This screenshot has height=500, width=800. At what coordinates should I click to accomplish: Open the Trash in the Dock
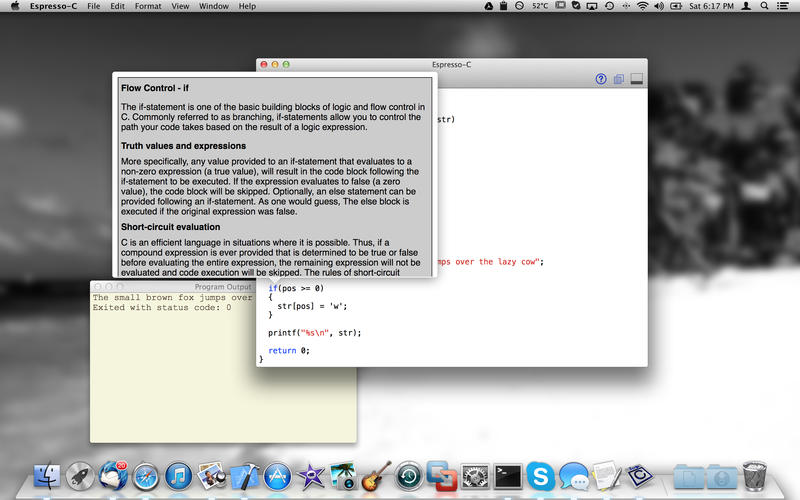point(754,476)
